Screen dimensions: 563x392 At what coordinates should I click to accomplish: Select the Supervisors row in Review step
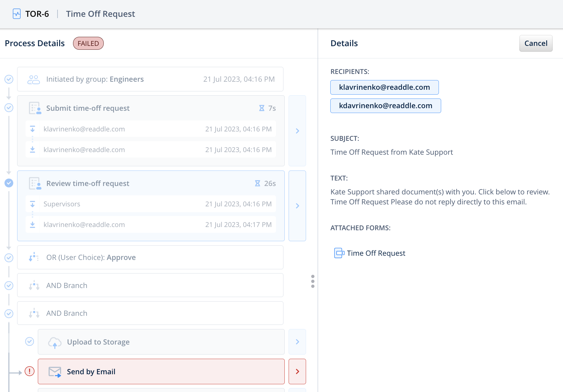coord(151,204)
